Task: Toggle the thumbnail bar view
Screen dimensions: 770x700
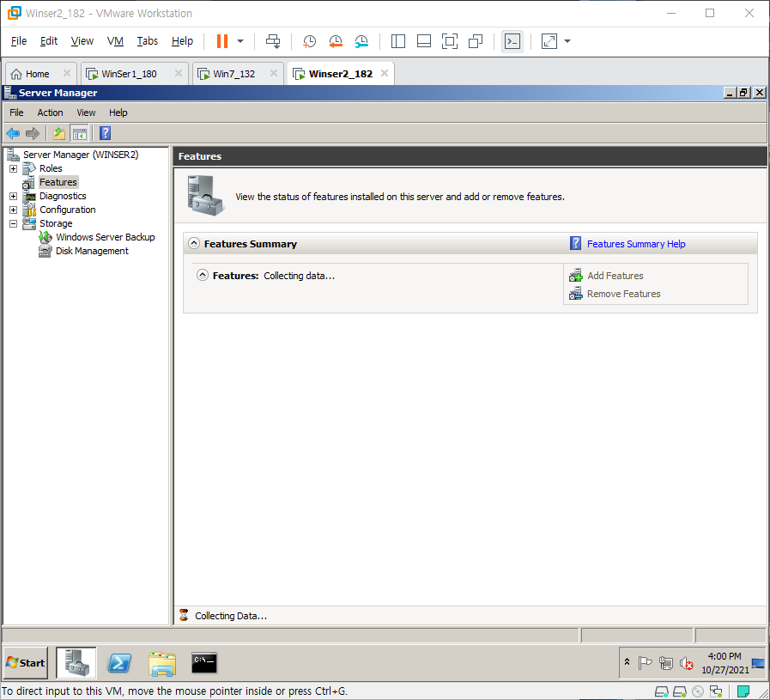Action: (424, 41)
